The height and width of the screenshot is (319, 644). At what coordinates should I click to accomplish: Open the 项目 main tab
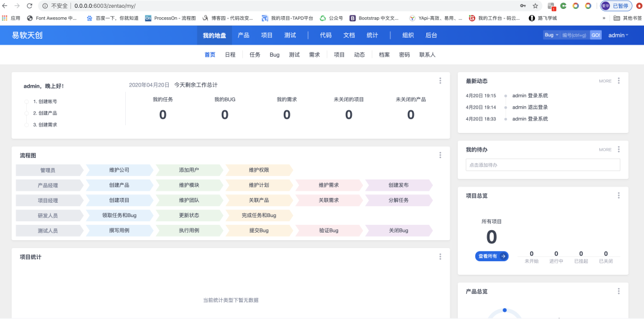click(267, 35)
